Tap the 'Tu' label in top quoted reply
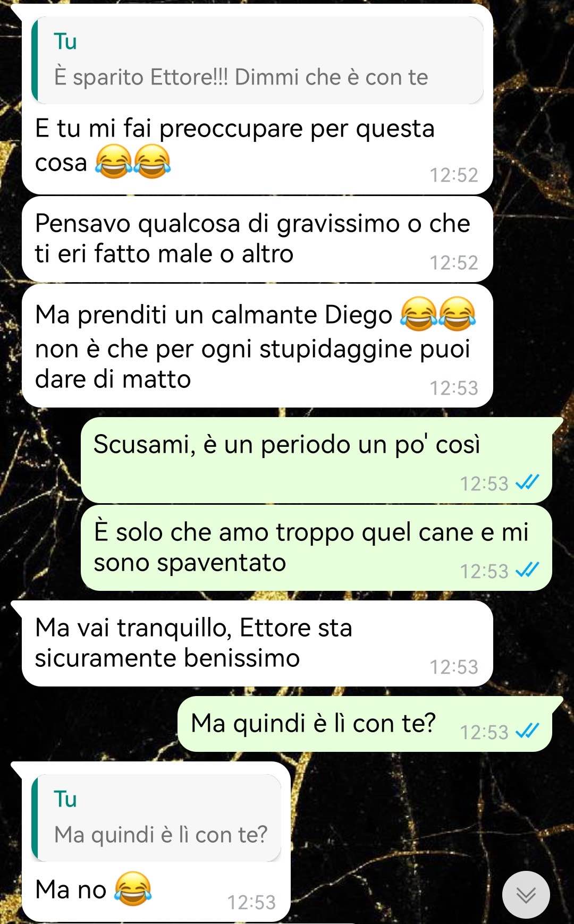The image size is (574, 924). pyautogui.click(x=65, y=41)
